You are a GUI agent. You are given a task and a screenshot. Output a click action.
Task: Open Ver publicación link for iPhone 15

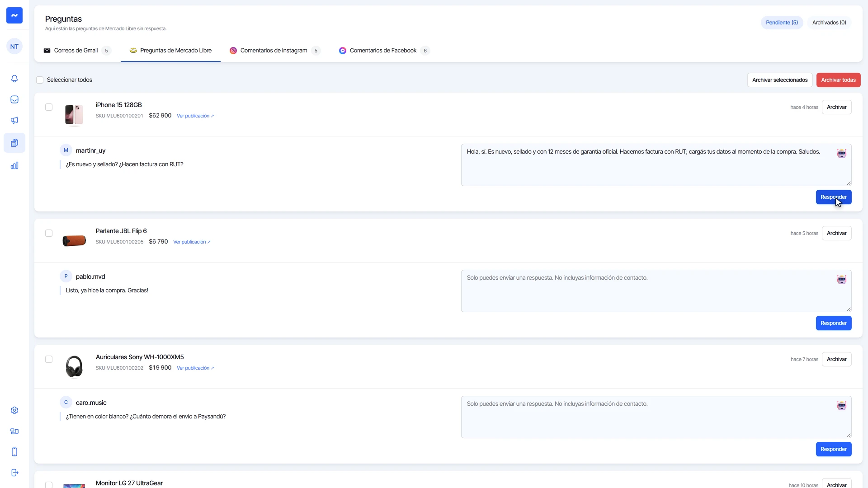tap(195, 116)
